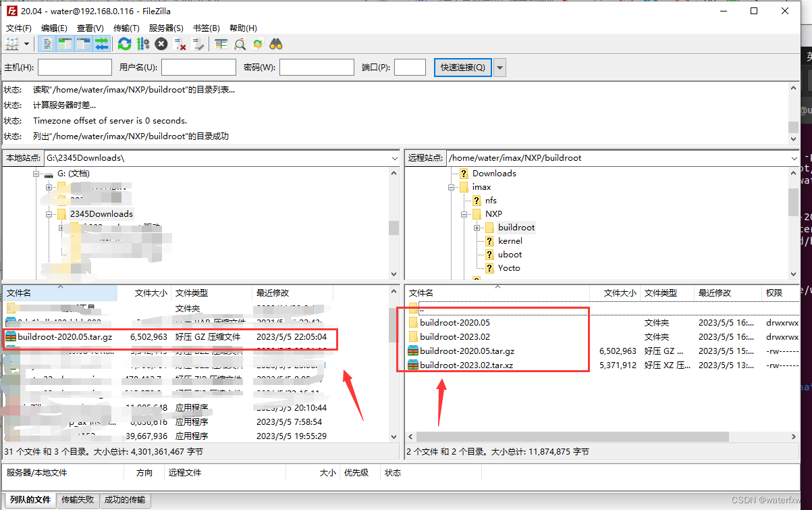The height and width of the screenshot is (510, 812).
Task: Open the 帮助(H) menu
Action: click(x=243, y=28)
